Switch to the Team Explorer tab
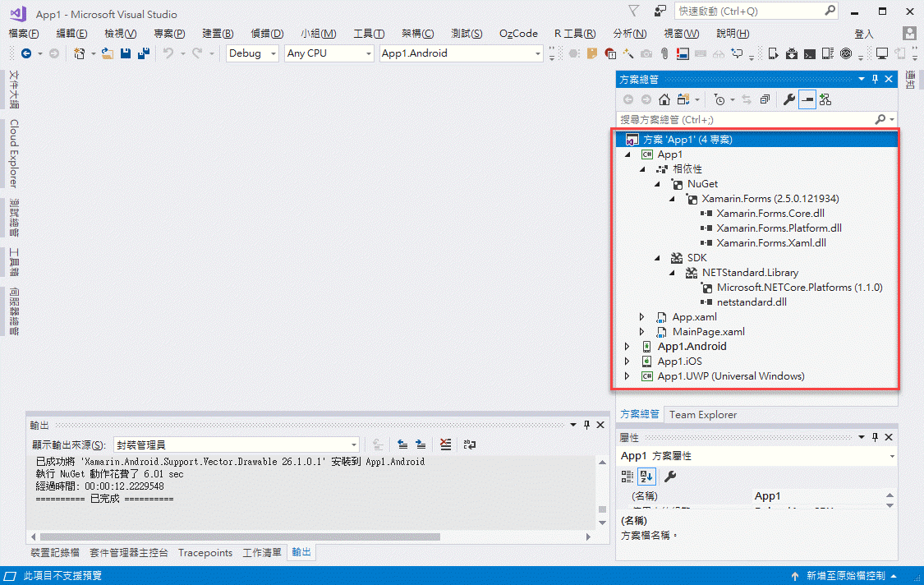The width and height of the screenshot is (924, 585). (703, 415)
